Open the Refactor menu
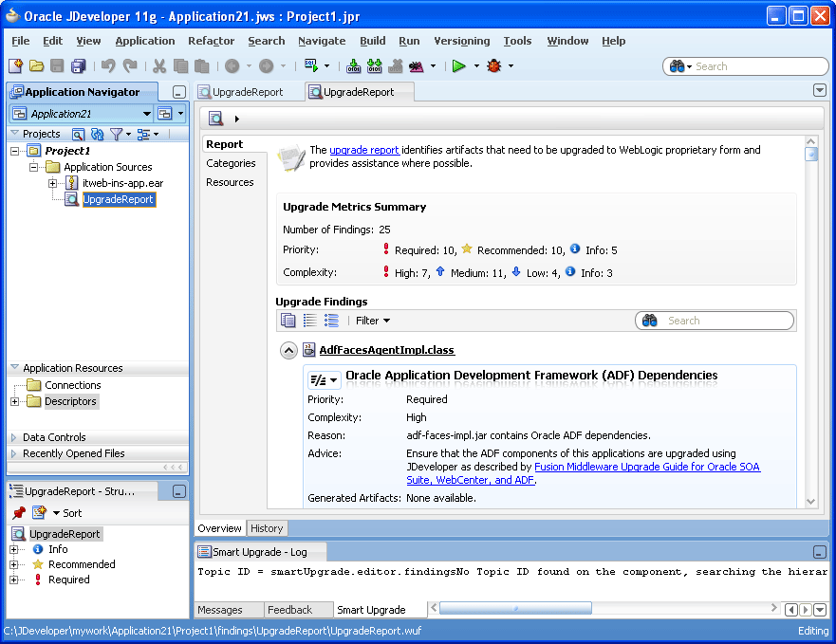 tap(211, 41)
